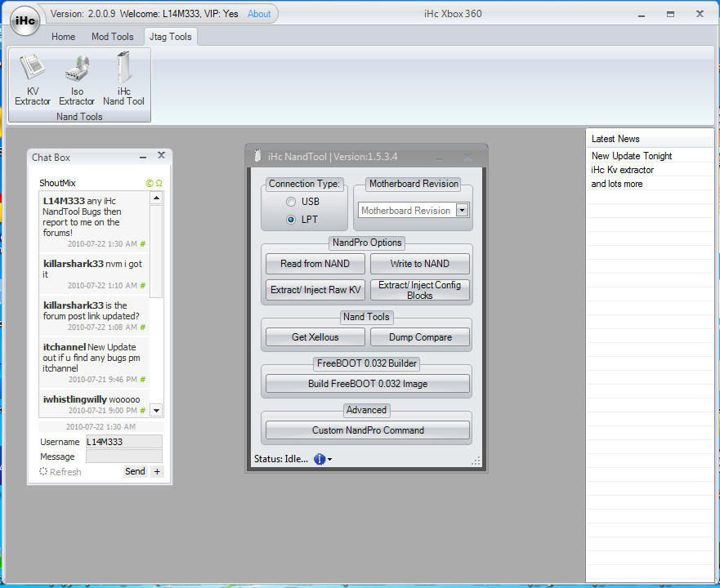
Task: Minimize the Chat Box panel
Action: click(x=143, y=157)
